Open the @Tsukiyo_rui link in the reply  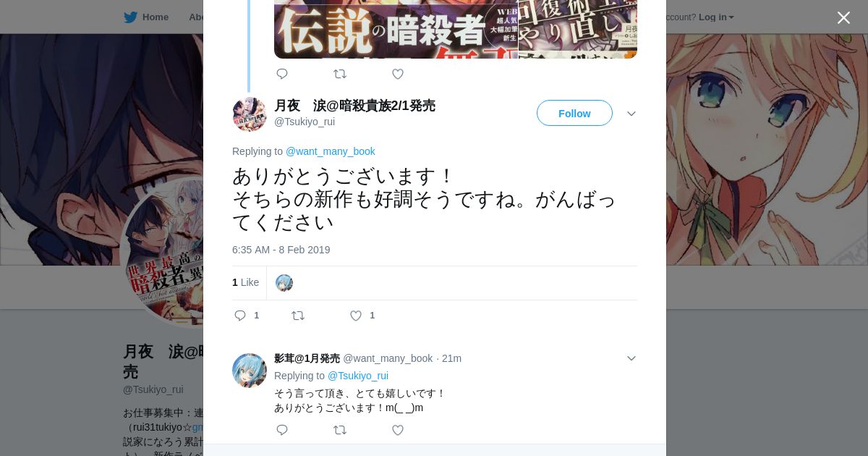tap(358, 376)
